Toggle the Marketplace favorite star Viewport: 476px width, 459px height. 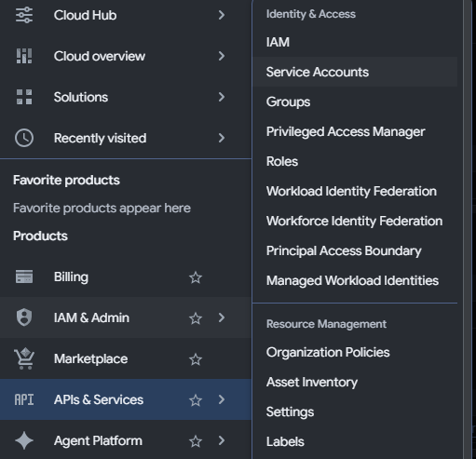196,359
